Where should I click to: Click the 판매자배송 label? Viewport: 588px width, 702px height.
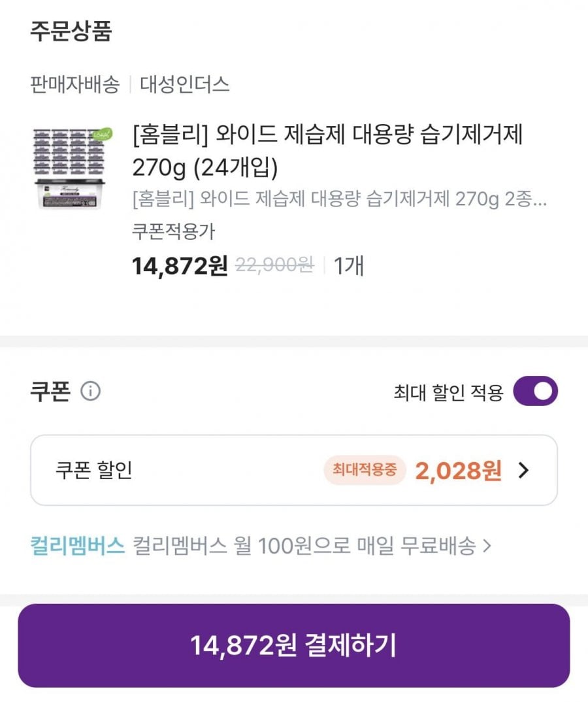pos(74,84)
